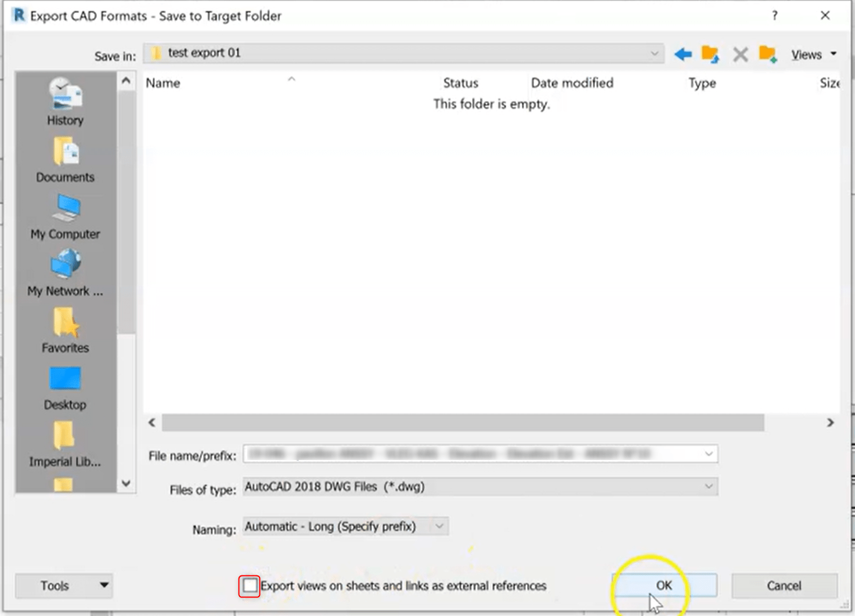This screenshot has width=855, height=616.
Task: Open the Imperial Library folder shortcut
Action: 65,444
